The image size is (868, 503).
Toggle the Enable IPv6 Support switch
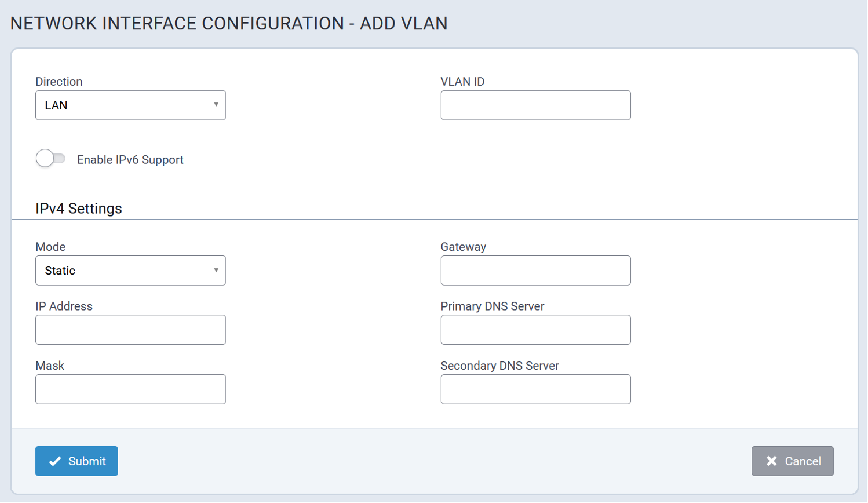(50, 159)
